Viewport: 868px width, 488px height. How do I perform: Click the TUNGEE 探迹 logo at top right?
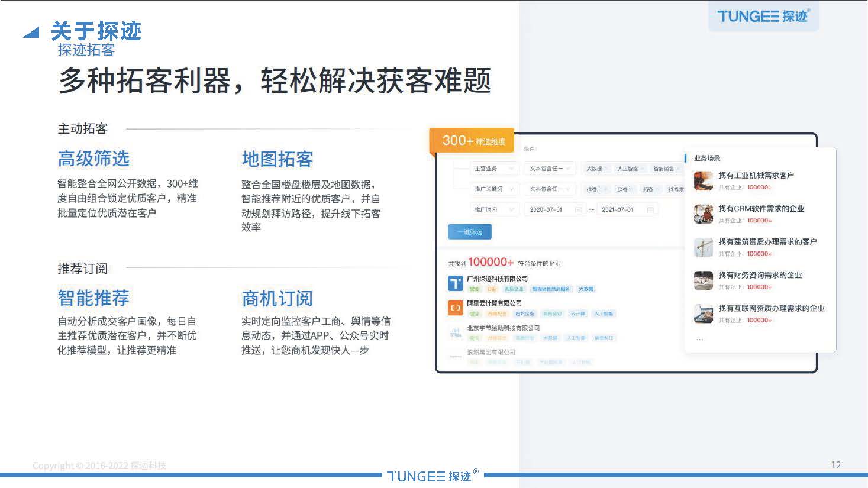[x=763, y=17]
